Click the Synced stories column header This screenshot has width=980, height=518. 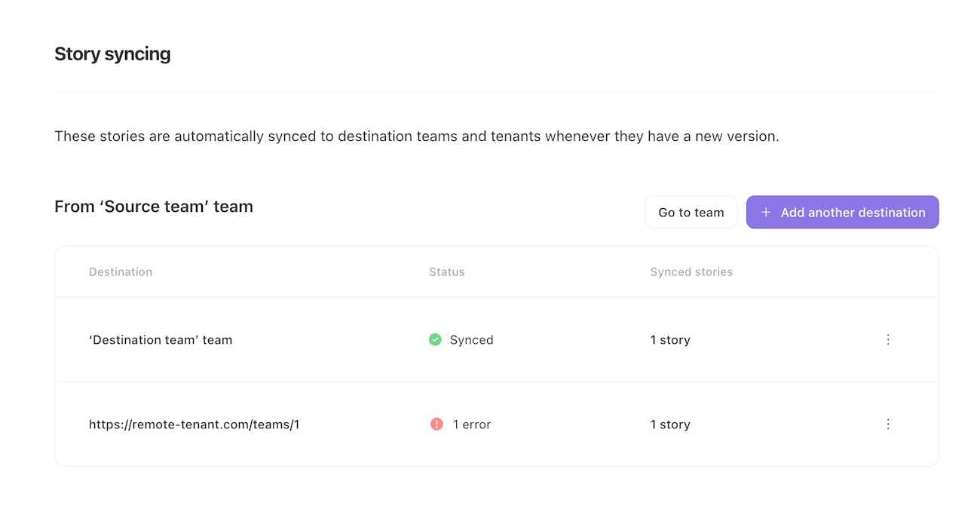[x=691, y=272]
